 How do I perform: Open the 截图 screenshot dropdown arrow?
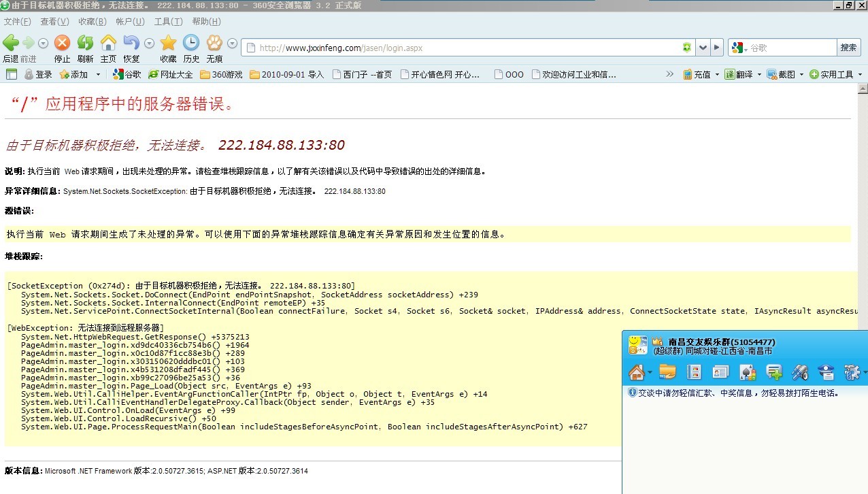[801, 75]
